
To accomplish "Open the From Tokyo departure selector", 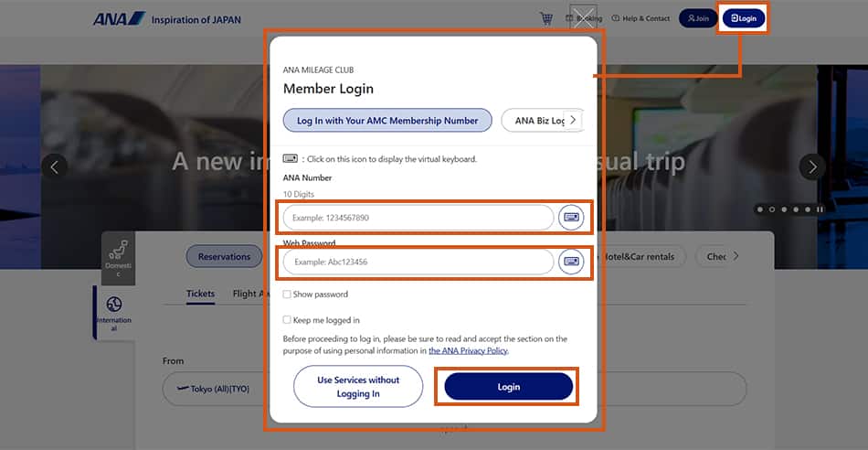I will click(215, 388).
